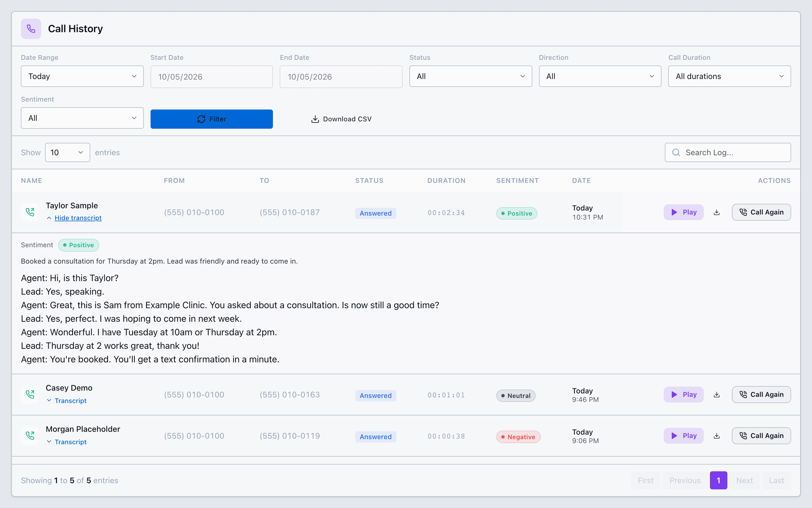812x508 pixels.
Task: Download recording for Casey Demo call
Action: click(717, 395)
